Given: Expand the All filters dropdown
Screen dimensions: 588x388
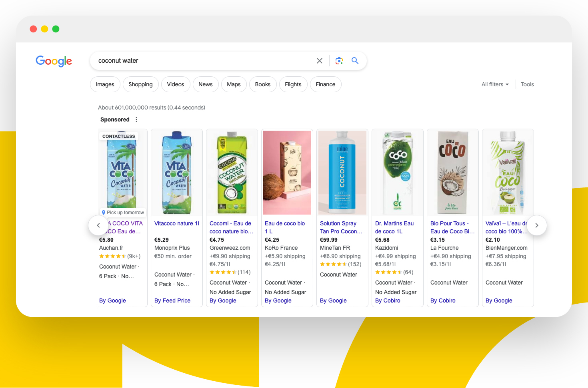Looking at the screenshot, I should point(495,84).
